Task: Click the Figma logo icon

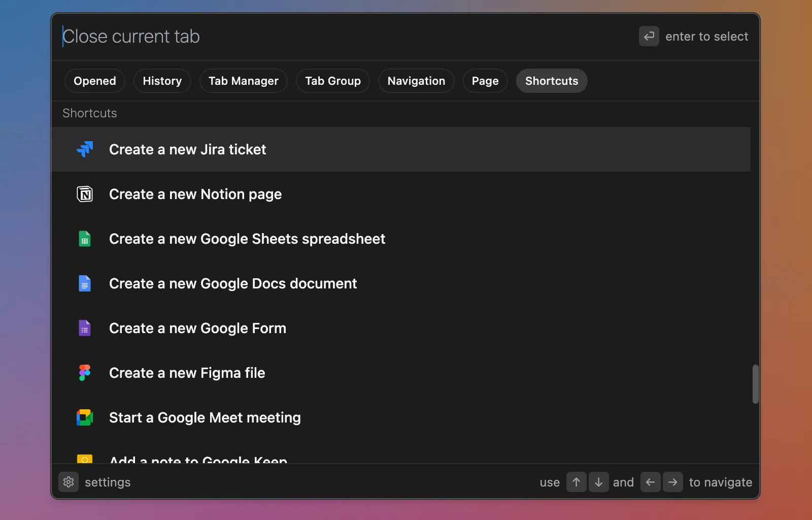Action: pos(85,373)
